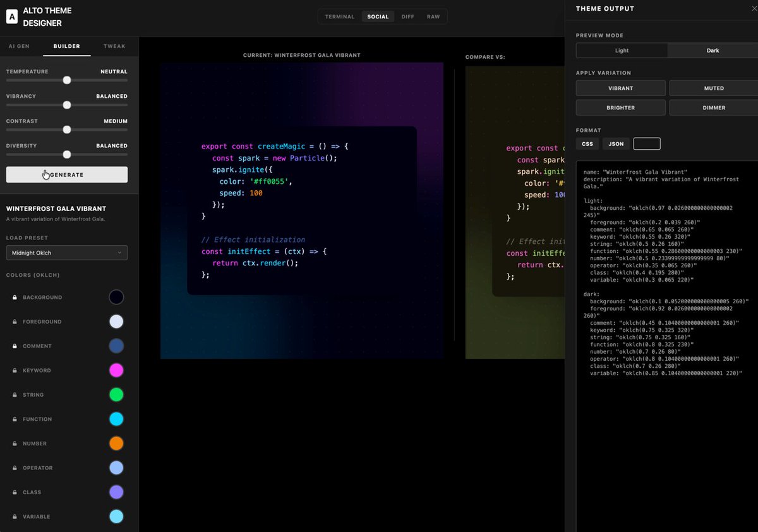Click the Alto Theme Designer logo icon

[x=12, y=18]
